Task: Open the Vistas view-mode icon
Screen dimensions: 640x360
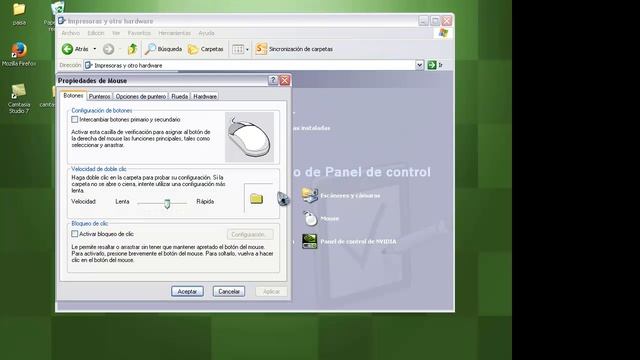Action: [238, 49]
